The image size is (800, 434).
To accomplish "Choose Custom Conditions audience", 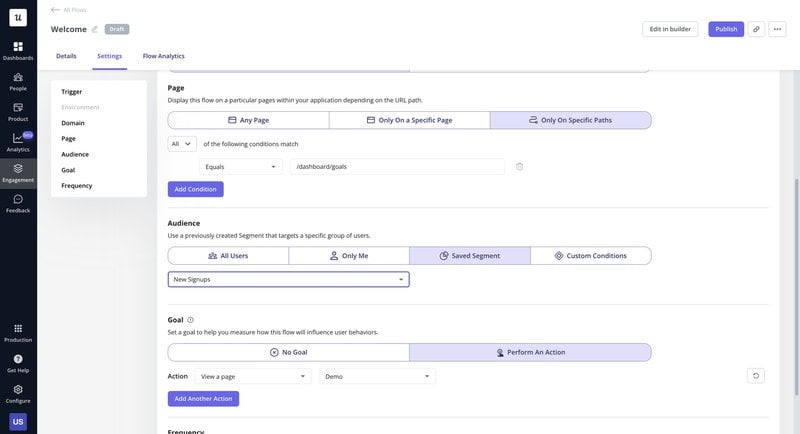I will 591,256.
